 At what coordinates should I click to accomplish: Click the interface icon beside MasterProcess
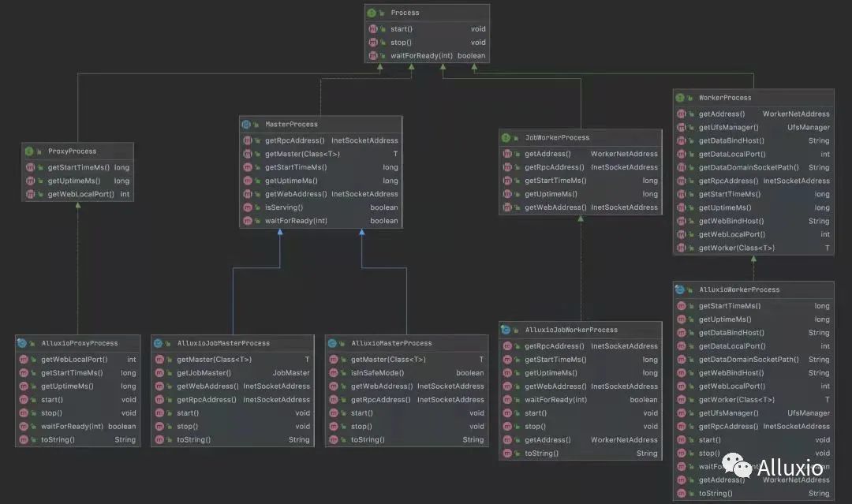pyautogui.click(x=246, y=125)
